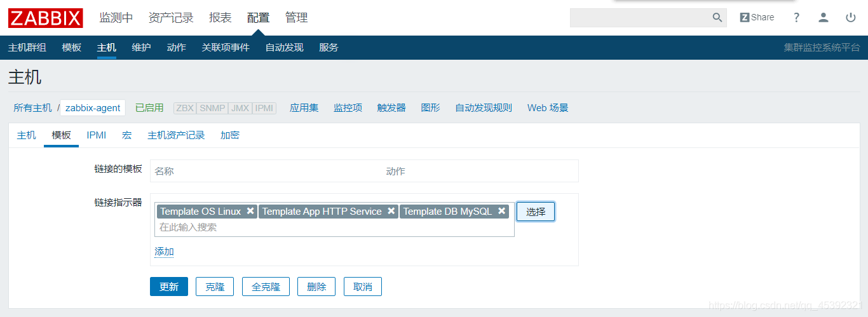
Task: Click the 克隆 button
Action: coord(215,287)
